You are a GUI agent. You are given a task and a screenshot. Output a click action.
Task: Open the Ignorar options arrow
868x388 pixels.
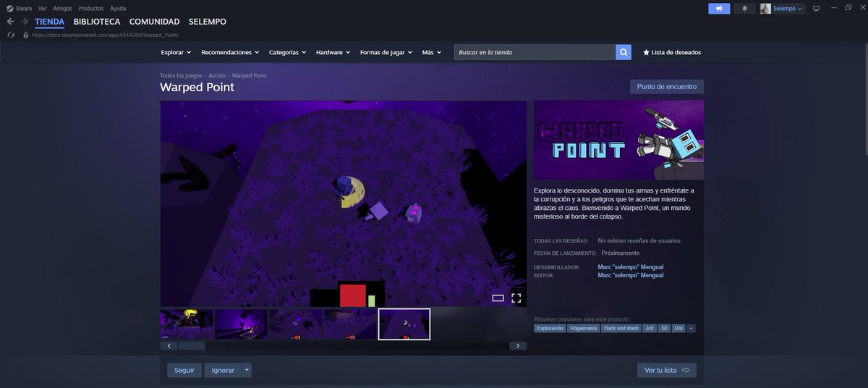pyautogui.click(x=247, y=370)
